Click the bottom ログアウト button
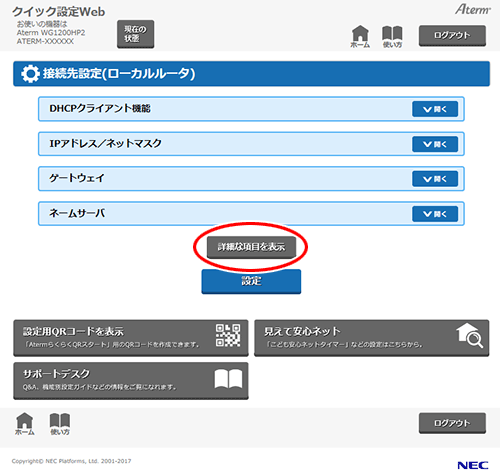This screenshot has height=475, width=500. click(x=452, y=423)
